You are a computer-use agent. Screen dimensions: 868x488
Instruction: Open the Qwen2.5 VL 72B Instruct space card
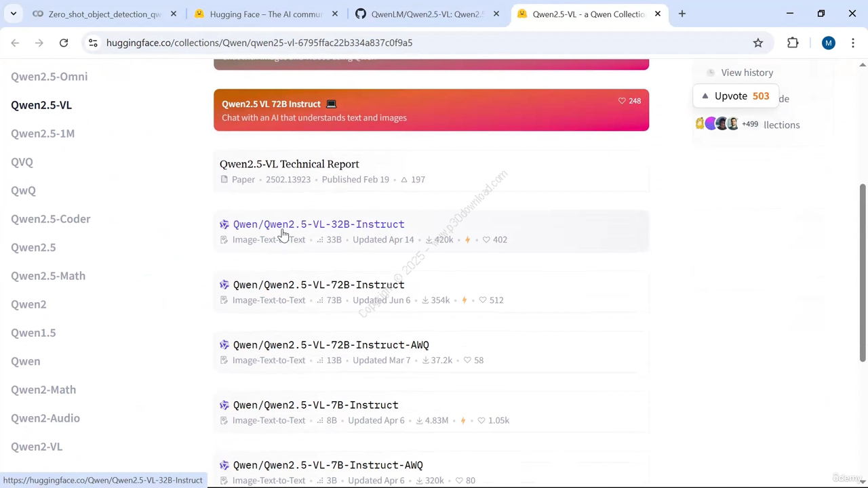431,110
